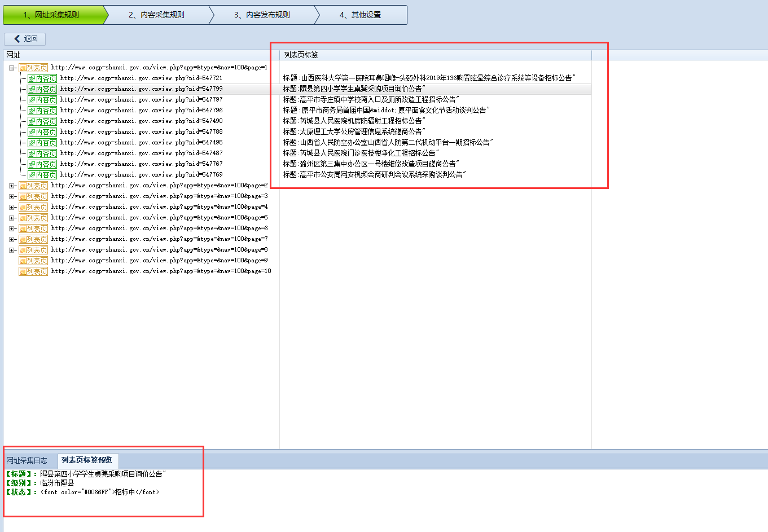The image size is (768, 532).
Task: Click label 原平市商务局首届中国 谈判公告
Action: pyautogui.click(x=386, y=111)
